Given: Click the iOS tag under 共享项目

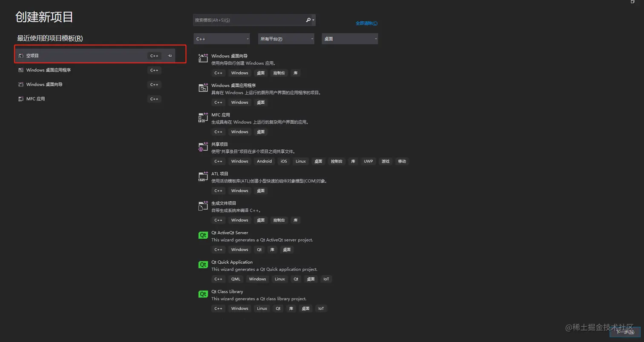Looking at the screenshot, I should [x=284, y=161].
